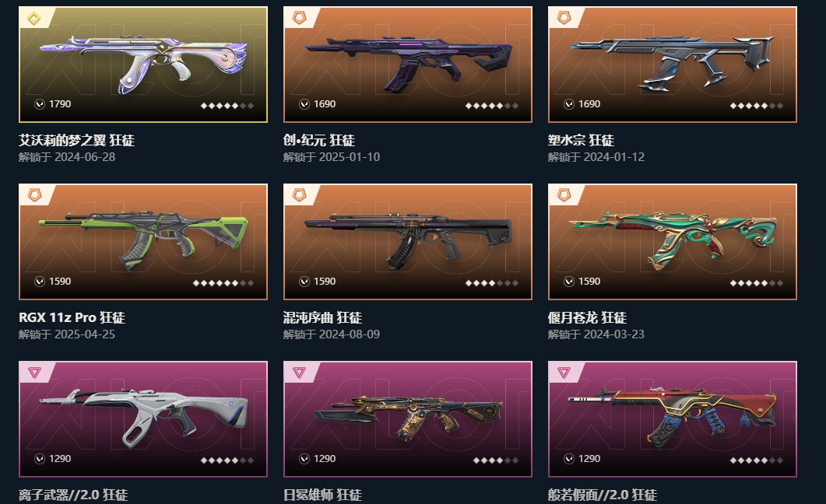The width and height of the screenshot is (826, 504).
Task: Open the green RGX 11z Pro Vandal image
Action: click(143, 242)
